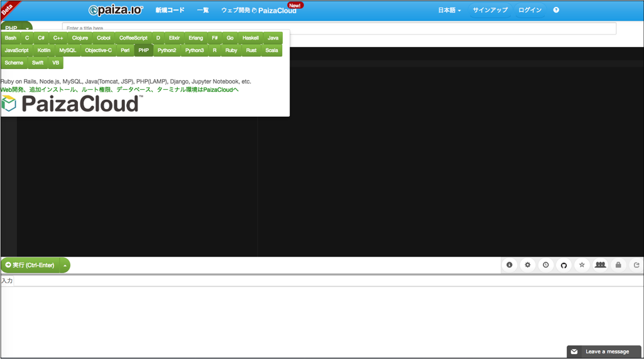Select Python2 language
644x359 pixels.
tap(166, 50)
